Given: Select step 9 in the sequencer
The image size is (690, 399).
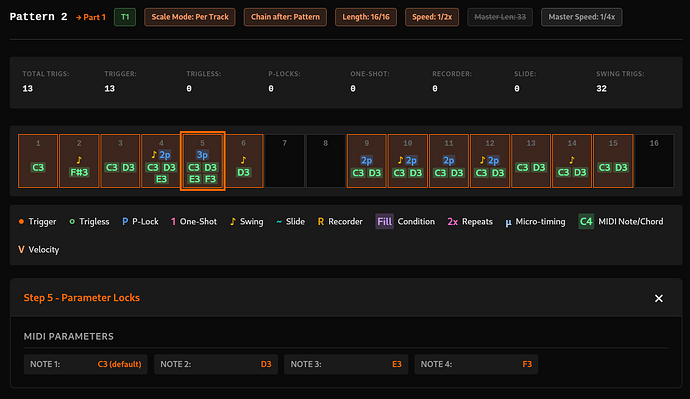Looking at the screenshot, I should coord(367,161).
